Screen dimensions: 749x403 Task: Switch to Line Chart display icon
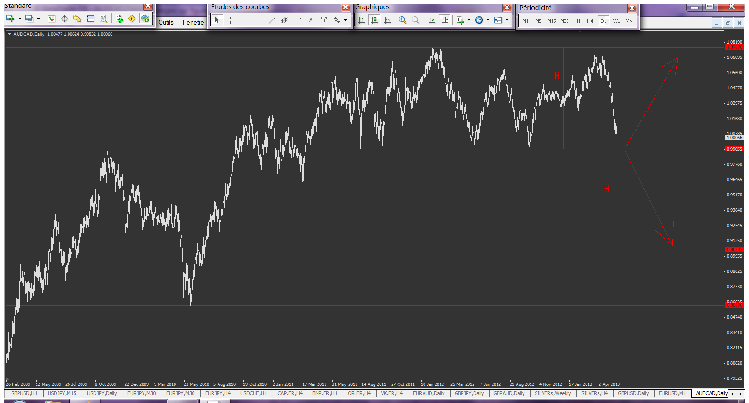(388, 20)
